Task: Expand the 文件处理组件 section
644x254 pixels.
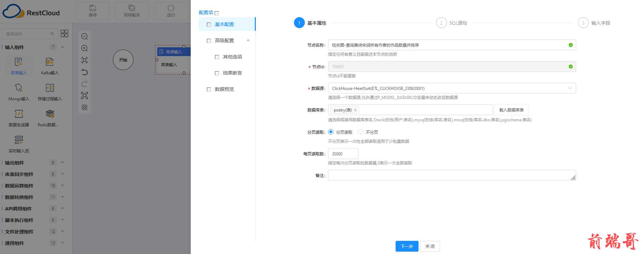Action: [62, 231]
